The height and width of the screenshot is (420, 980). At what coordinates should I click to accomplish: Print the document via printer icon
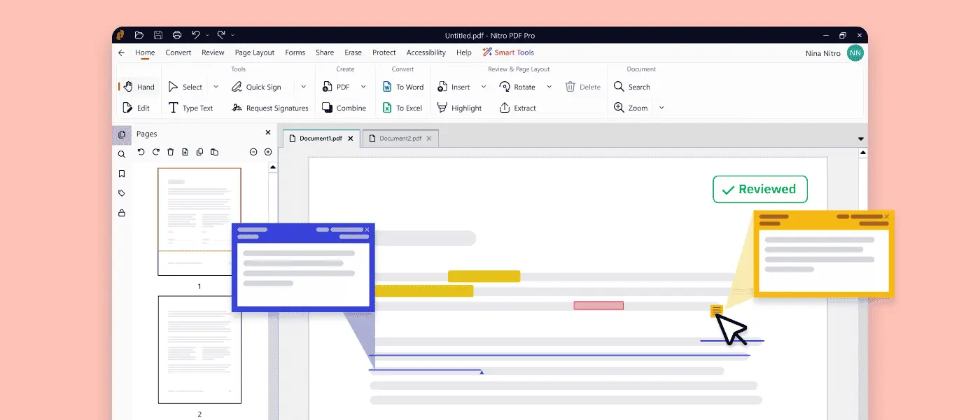[x=177, y=35]
